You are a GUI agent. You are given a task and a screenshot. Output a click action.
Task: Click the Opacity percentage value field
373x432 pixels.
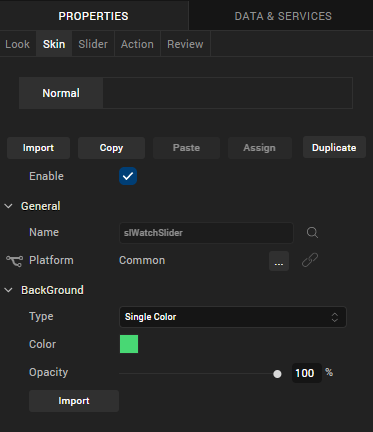307,373
